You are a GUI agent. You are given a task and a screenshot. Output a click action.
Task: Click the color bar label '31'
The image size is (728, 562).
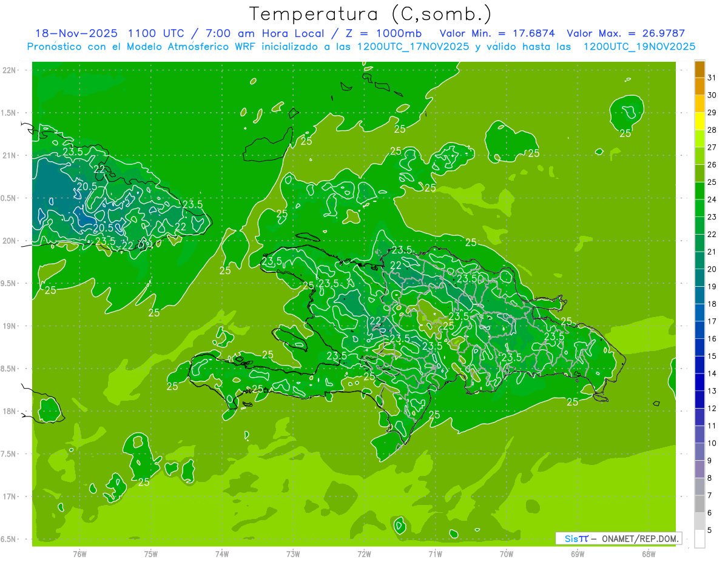(712, 78)
